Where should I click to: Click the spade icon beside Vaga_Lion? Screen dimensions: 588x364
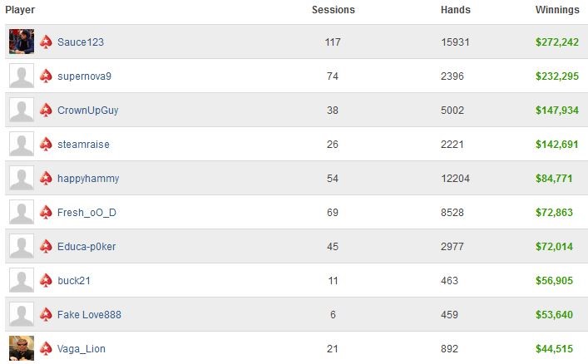(46, 349)
